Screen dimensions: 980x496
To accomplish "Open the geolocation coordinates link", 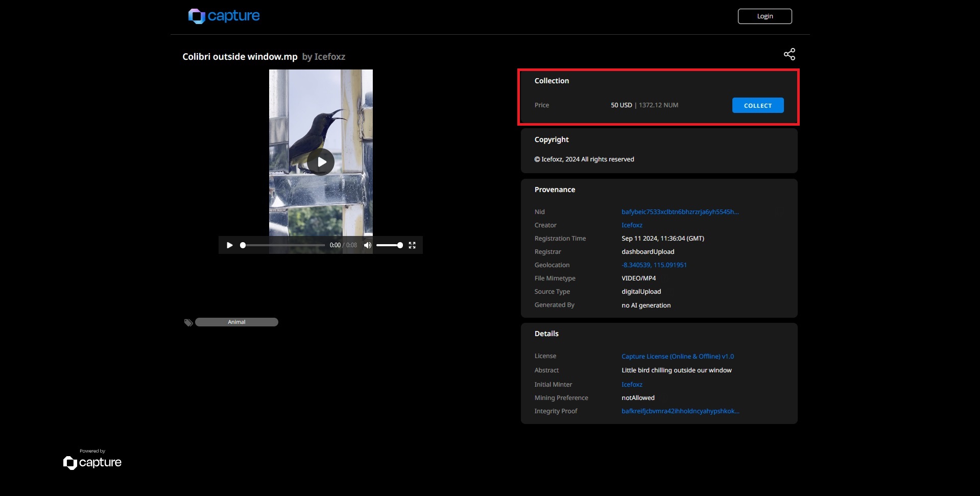I will tap(654, 265).
